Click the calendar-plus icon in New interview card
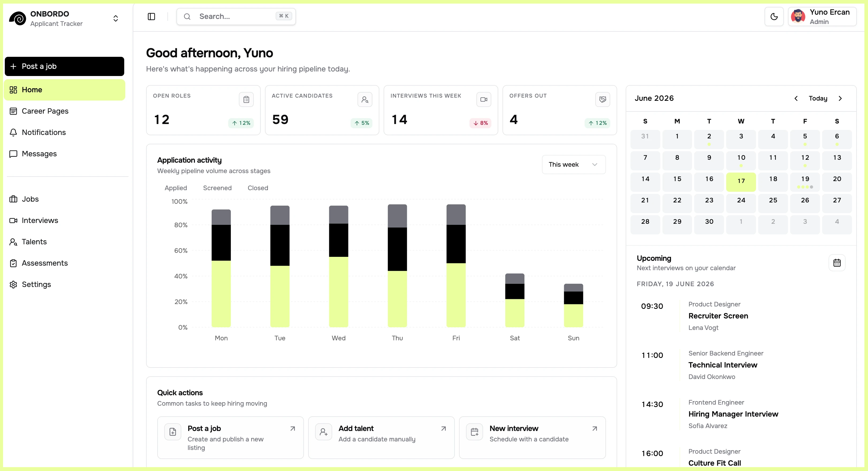868x471 pixels. 475,432
